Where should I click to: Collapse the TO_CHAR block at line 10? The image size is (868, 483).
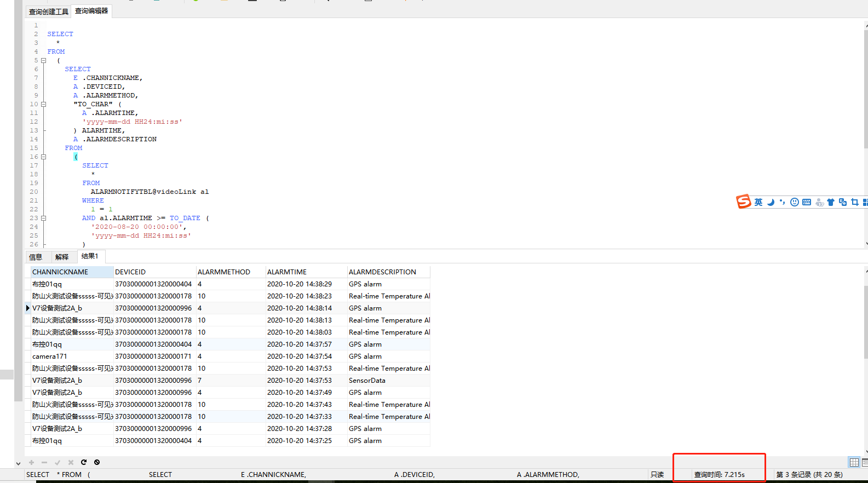pos(44,104)
